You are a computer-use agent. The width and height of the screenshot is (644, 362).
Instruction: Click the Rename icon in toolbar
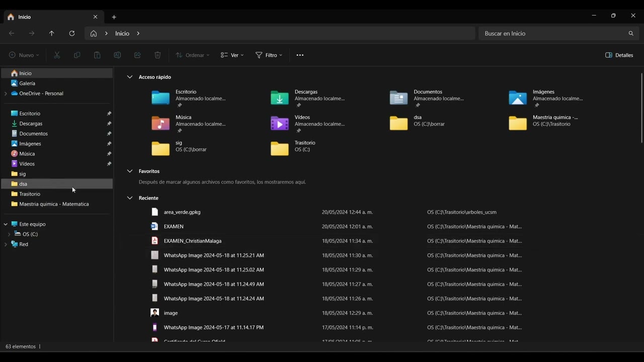[x=117, y=55]
